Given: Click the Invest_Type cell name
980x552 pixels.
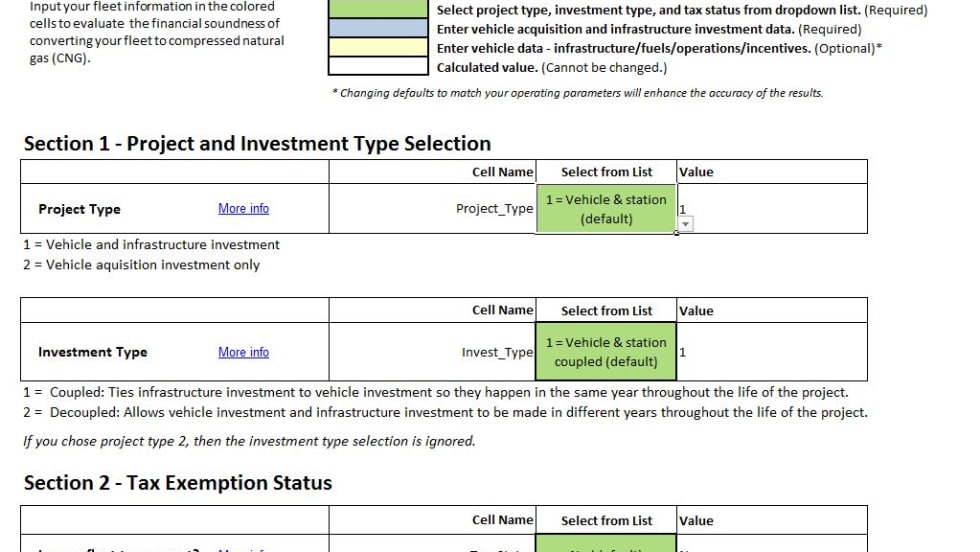Looking at the screenshot, I should (x=497, y=352).
